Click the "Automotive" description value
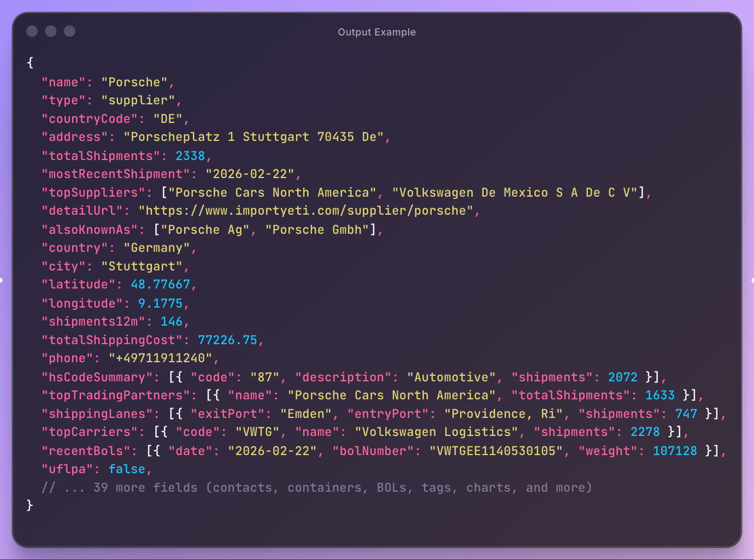 tap(451, 378)
